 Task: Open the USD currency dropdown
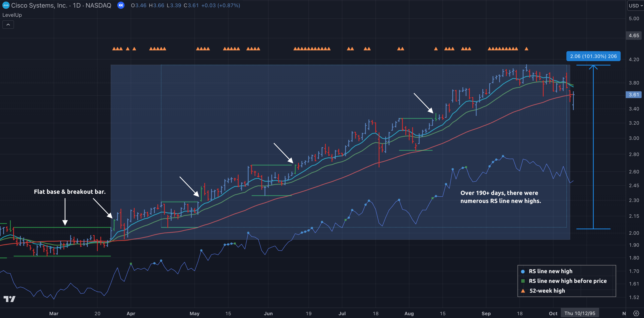pos(635,6)
